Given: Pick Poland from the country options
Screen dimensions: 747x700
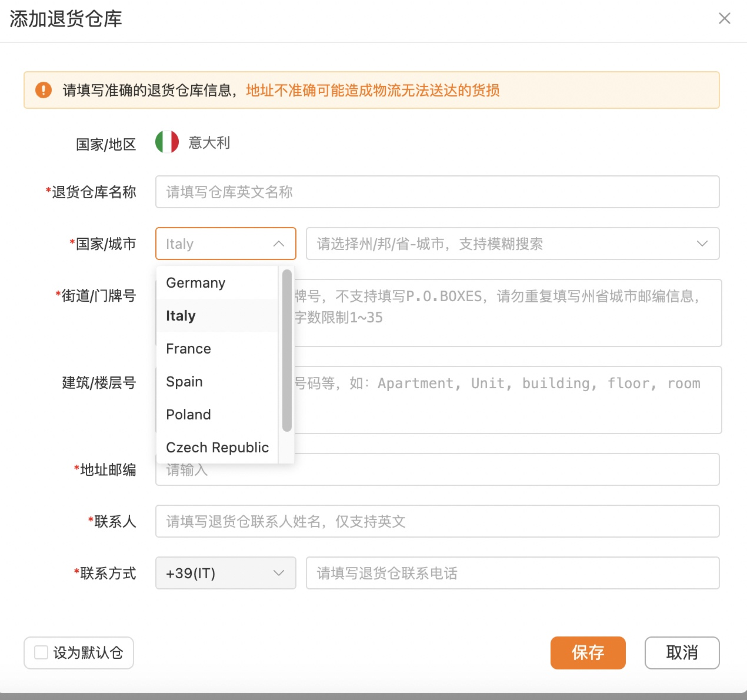Looking at the screenshot, I should (x=189, y=415).
